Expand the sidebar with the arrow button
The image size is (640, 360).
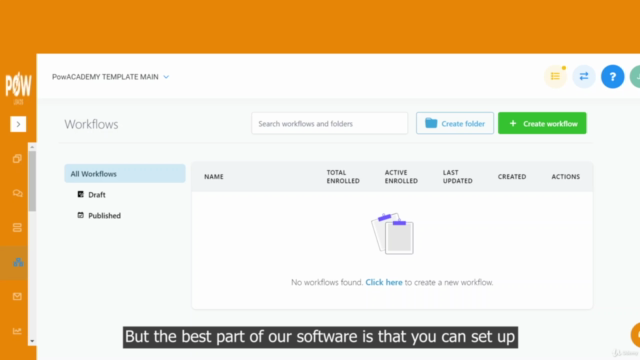pyautogui.click(x=18, y=124)
